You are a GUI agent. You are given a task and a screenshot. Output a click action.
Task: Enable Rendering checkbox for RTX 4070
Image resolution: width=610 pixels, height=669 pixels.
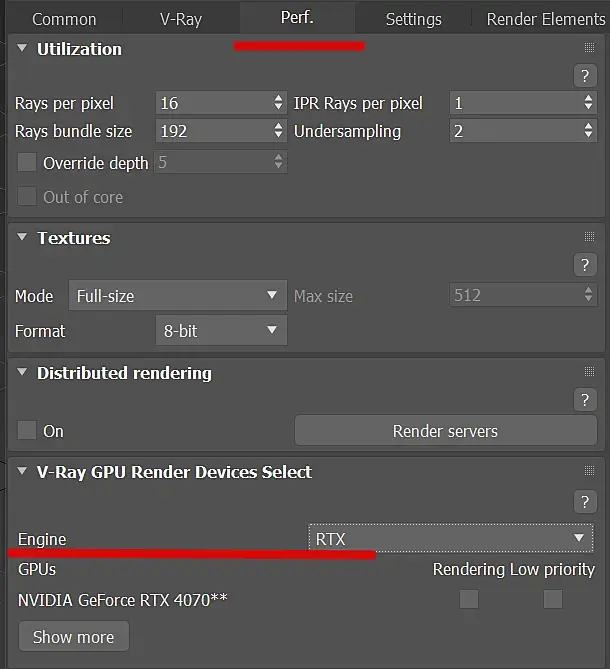(x=469, y=599)
